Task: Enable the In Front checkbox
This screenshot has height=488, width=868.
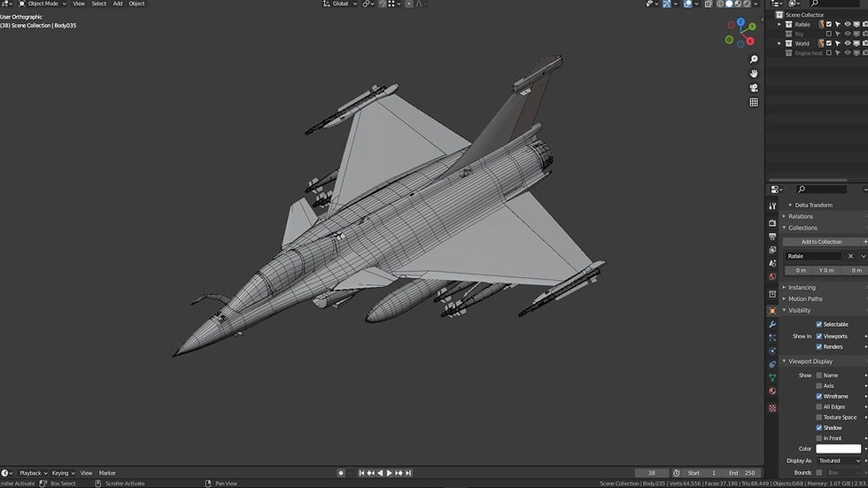Action: point(818,438)
